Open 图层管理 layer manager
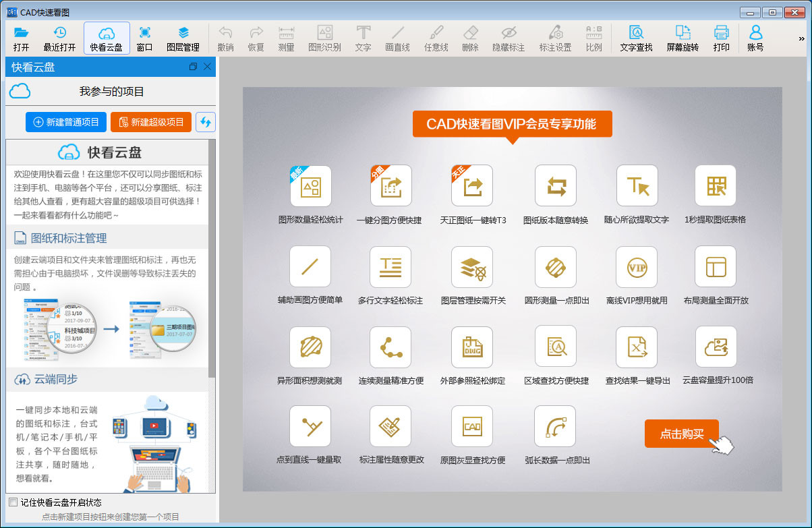This screenshot has height=528, width=812. pyautogui.click(x=183, y=38)
